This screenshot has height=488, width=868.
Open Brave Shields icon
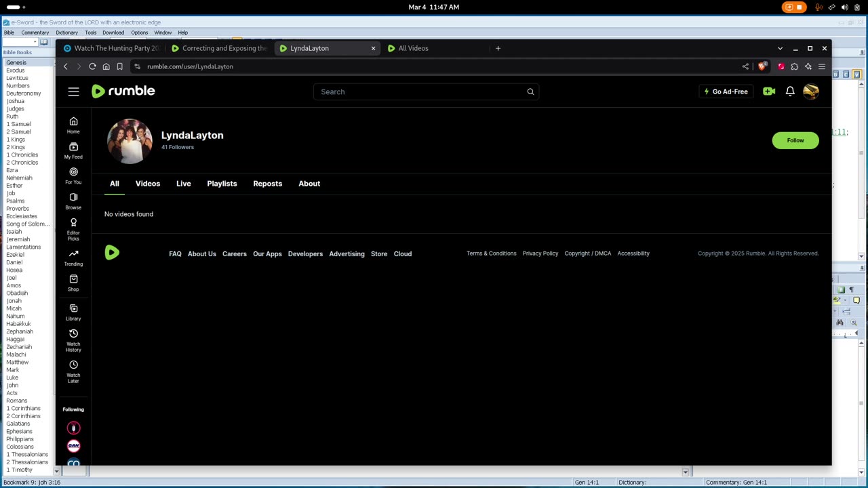[x=762, y=66]
